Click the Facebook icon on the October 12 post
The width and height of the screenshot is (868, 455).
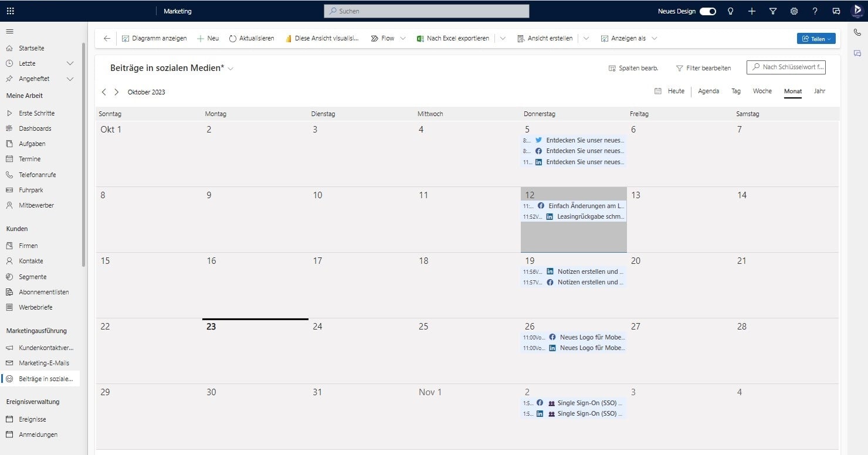(x=540, y=206)
